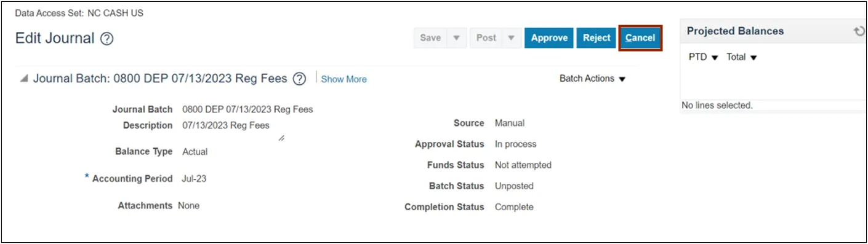Edit the Description text field
868x244 pixels.
(x=233, y=129)
